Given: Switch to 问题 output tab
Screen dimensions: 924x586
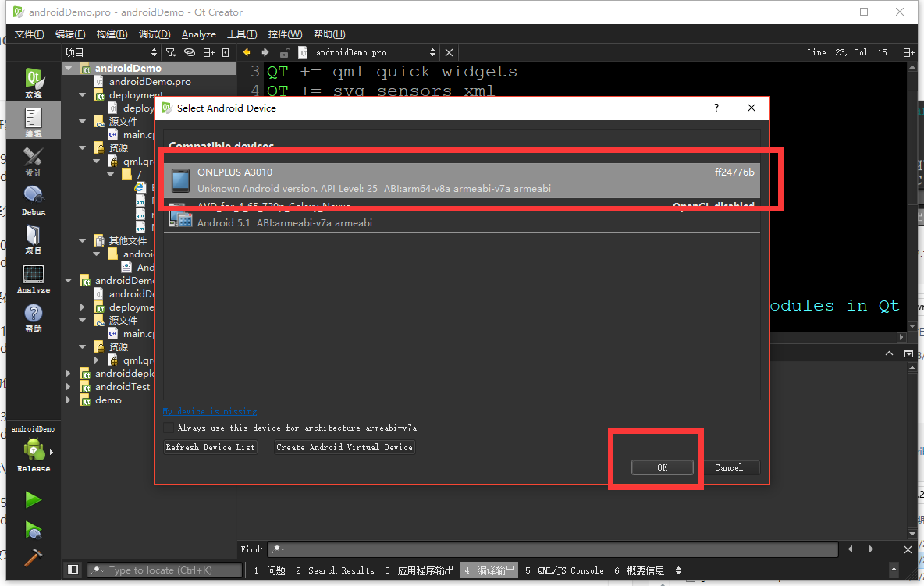Looking at the screenshot, I should coord(270,570).
